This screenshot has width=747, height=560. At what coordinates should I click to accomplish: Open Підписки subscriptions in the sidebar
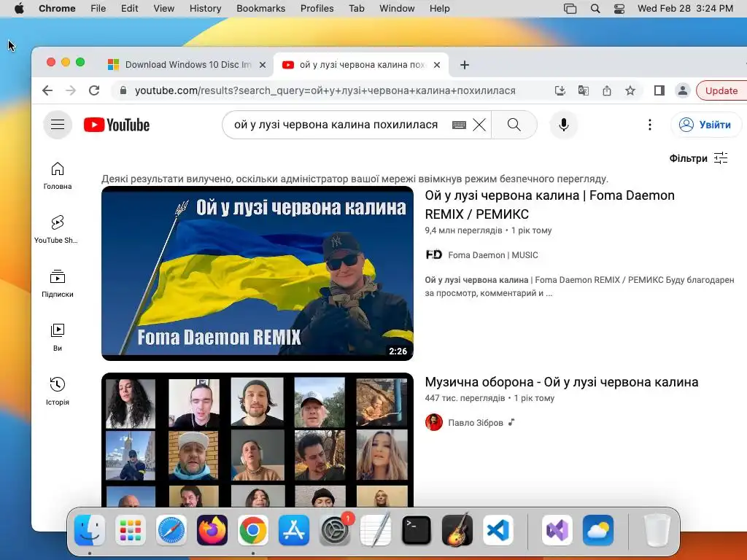[x=57, y=284]
